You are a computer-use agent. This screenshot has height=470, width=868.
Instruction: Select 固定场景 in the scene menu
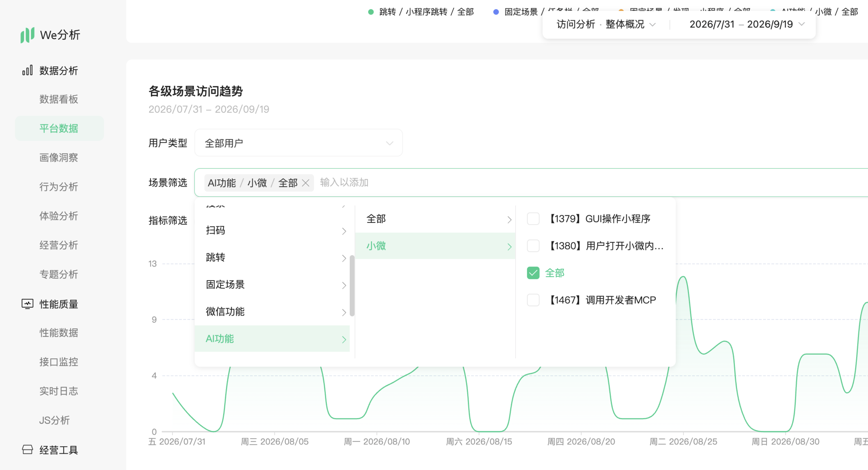[272, 285]
